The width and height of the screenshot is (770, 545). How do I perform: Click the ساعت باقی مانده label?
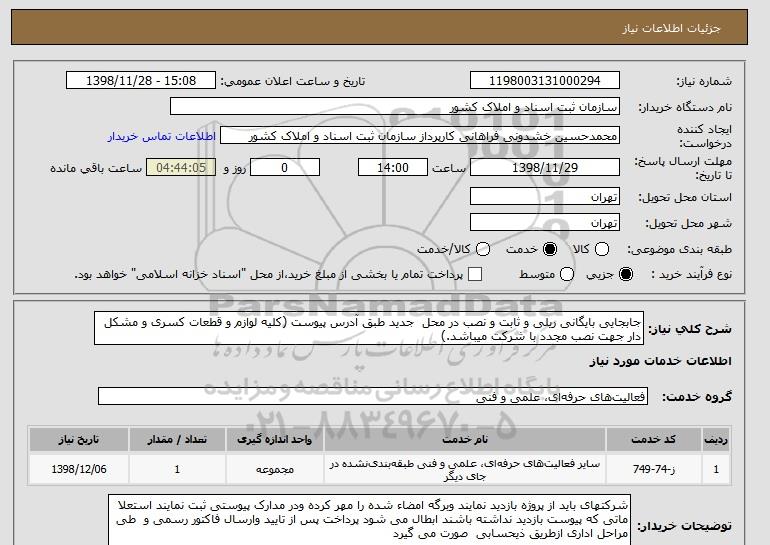click(96, 168)
